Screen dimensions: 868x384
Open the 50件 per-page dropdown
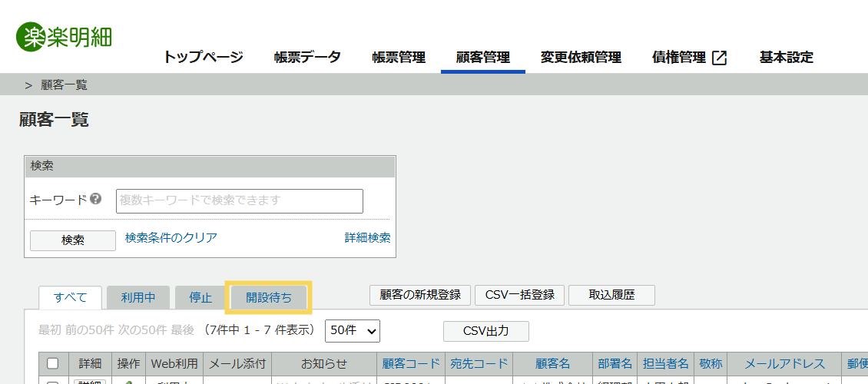point(353,330)
